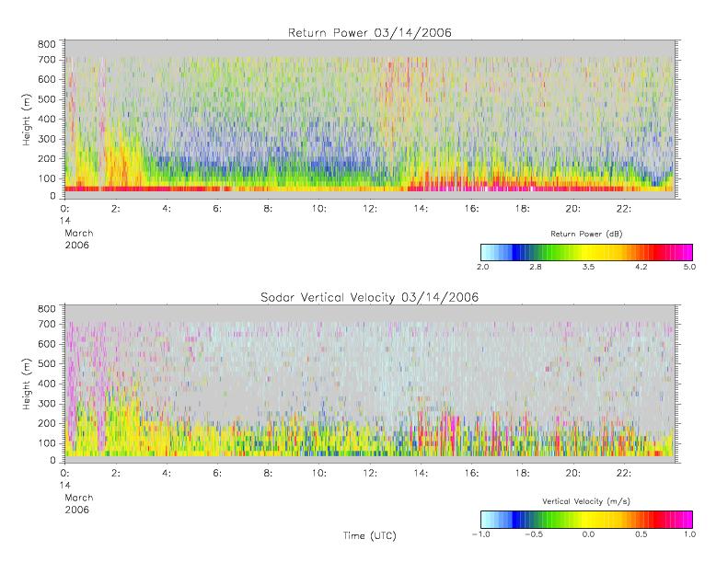Click the -1.0 tick on Vertical Velocity color bar
728x562 pixels.
point(481,534)
